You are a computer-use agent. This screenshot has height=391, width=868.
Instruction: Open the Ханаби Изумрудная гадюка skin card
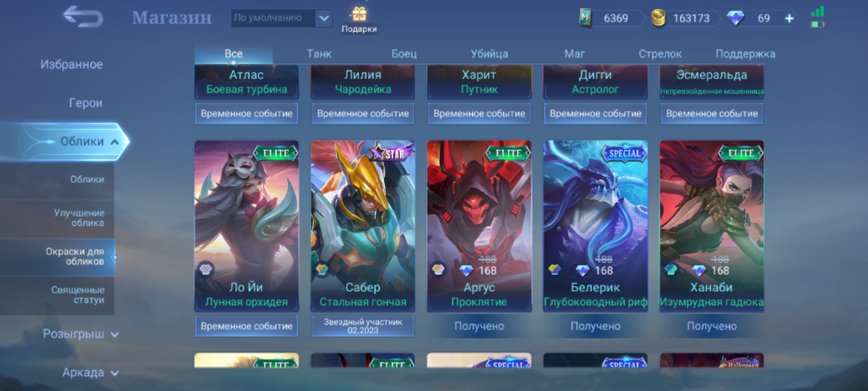tap(712, 226)
